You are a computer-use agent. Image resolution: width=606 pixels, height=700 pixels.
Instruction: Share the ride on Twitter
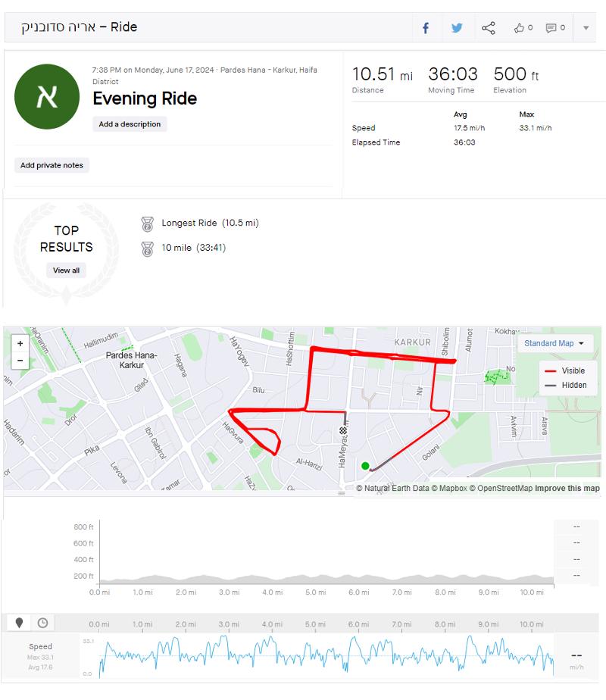point(457,28)
